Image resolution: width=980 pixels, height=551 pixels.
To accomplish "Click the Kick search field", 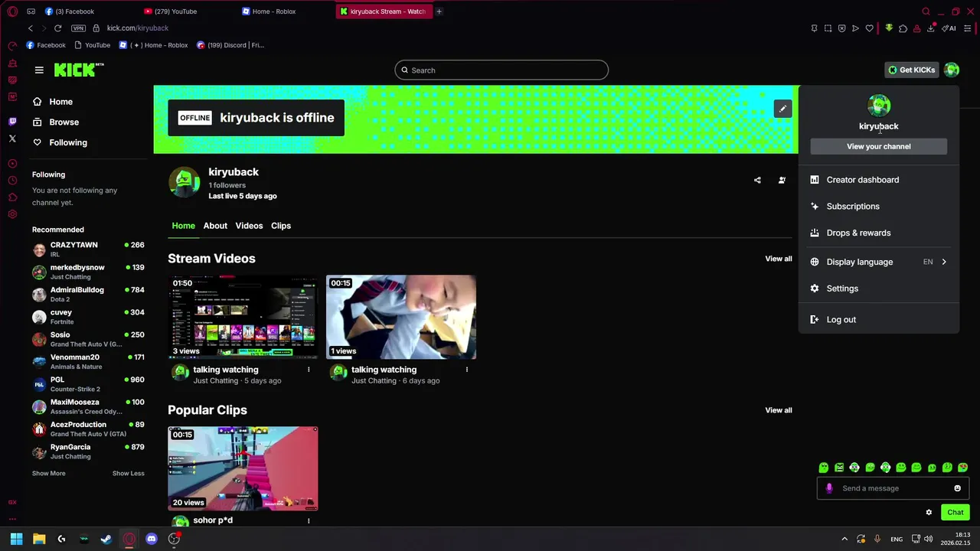I will point(501,70).
